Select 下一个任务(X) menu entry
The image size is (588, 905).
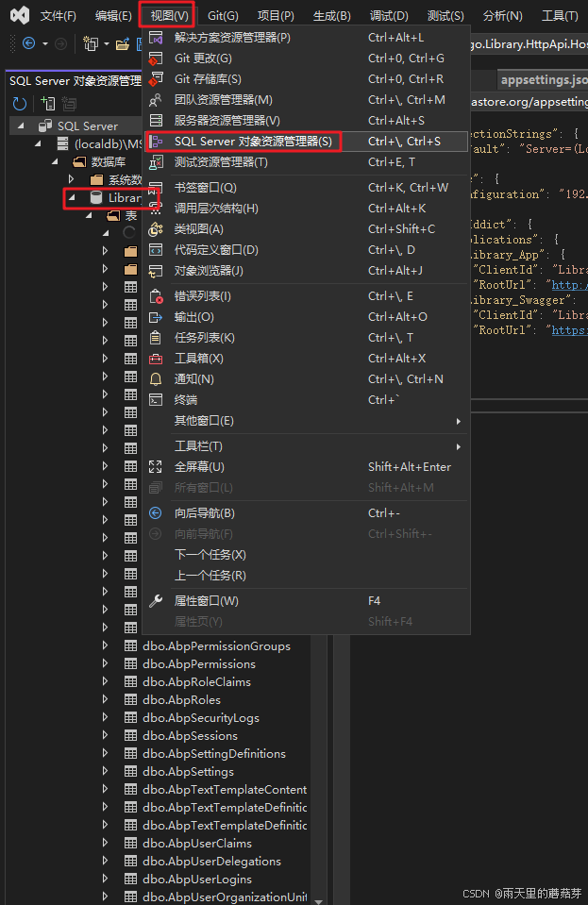307,555
